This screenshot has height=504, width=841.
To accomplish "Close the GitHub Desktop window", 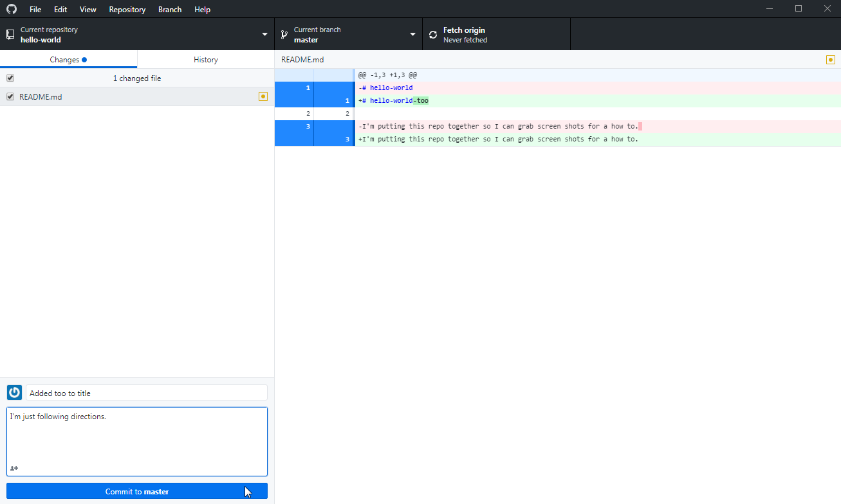I will point(827,8).
